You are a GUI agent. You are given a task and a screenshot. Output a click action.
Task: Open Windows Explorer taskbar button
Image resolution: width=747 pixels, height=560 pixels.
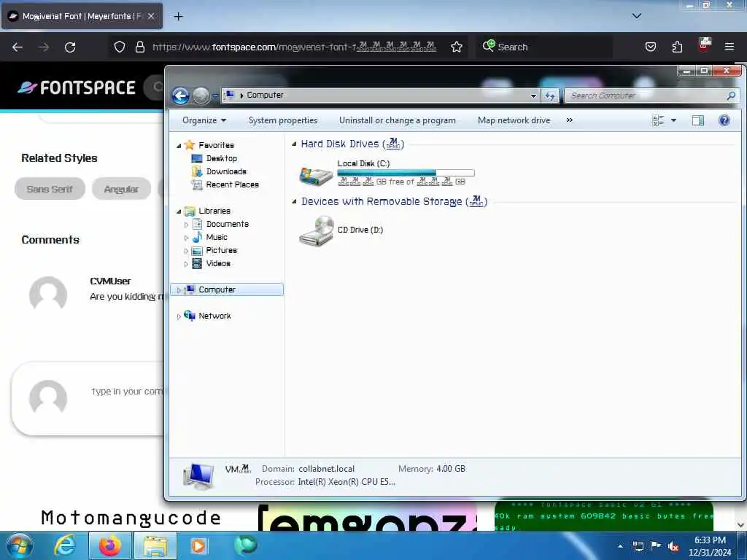coord(155,545)
